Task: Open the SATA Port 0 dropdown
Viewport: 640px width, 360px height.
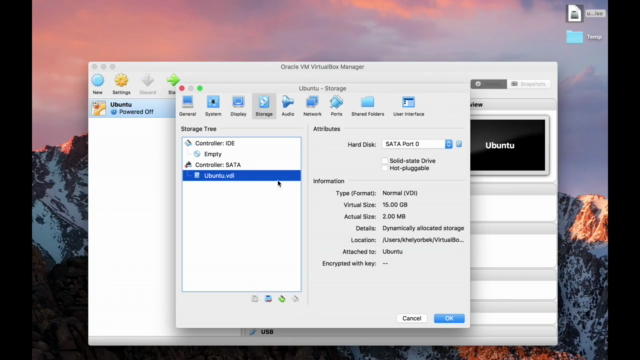Action: click(x=417, y=144)
